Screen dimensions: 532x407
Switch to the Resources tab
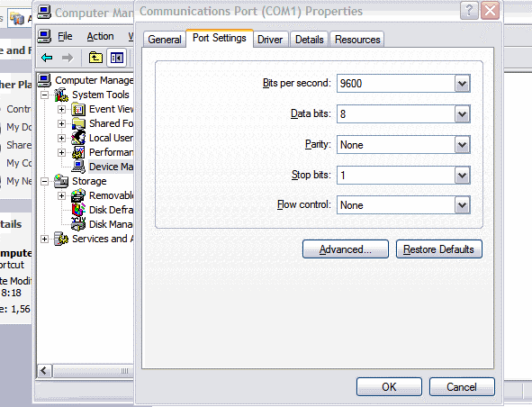(x=357, y=40)
